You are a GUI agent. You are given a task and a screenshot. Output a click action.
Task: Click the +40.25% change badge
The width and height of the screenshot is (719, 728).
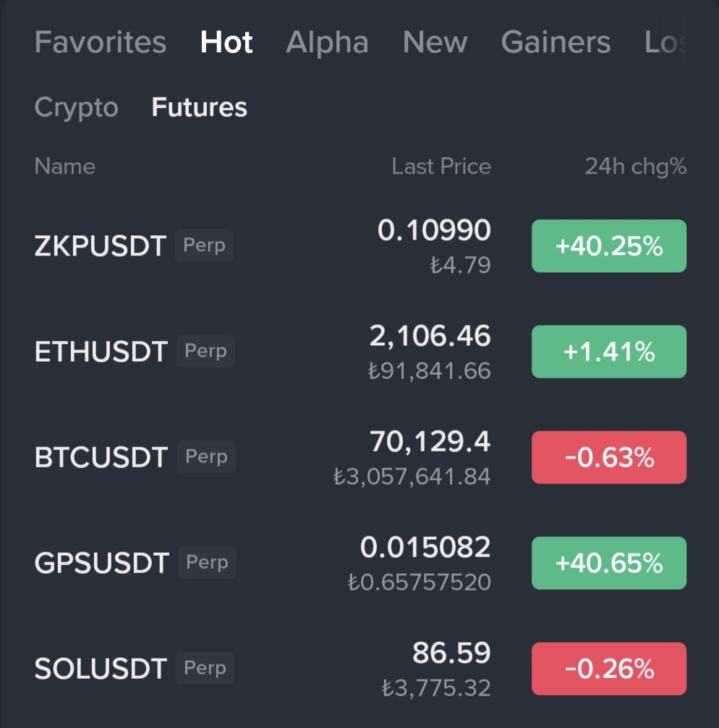coord(608,246)
